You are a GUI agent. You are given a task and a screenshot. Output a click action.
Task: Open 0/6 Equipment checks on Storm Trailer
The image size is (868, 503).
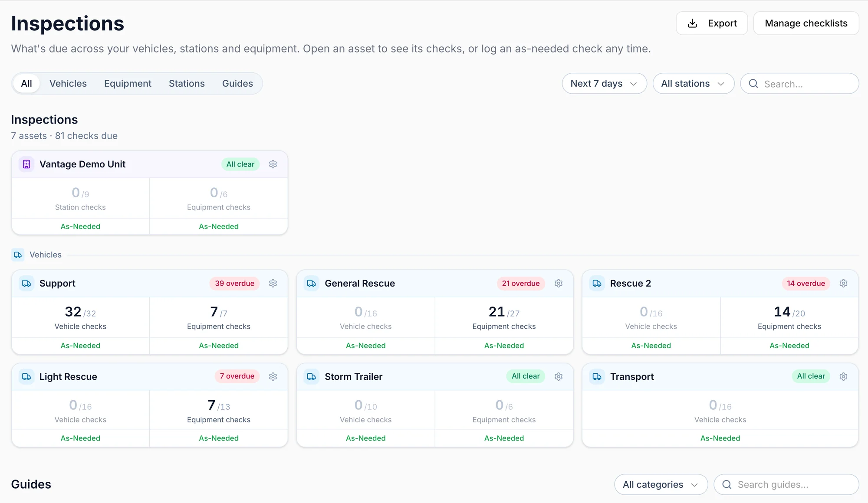coord(504,411)
